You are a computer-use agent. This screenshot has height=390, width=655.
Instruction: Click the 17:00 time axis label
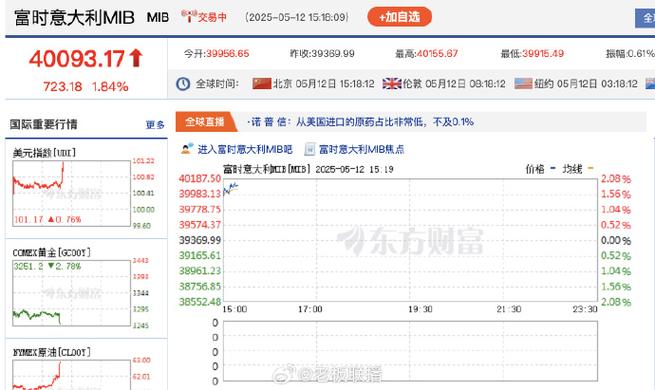click(x=310, y=309)
